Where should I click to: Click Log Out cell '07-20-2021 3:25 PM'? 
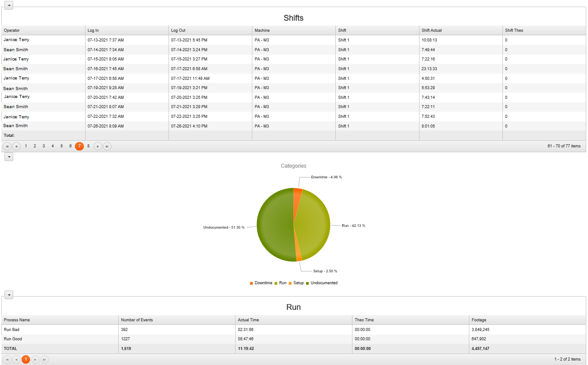(189, 98)
